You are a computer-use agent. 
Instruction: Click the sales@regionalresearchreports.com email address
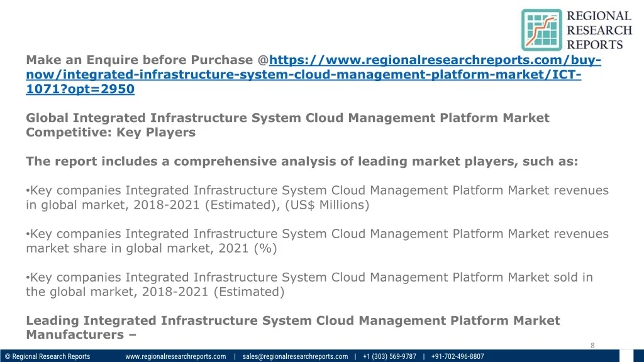[295, 356]
